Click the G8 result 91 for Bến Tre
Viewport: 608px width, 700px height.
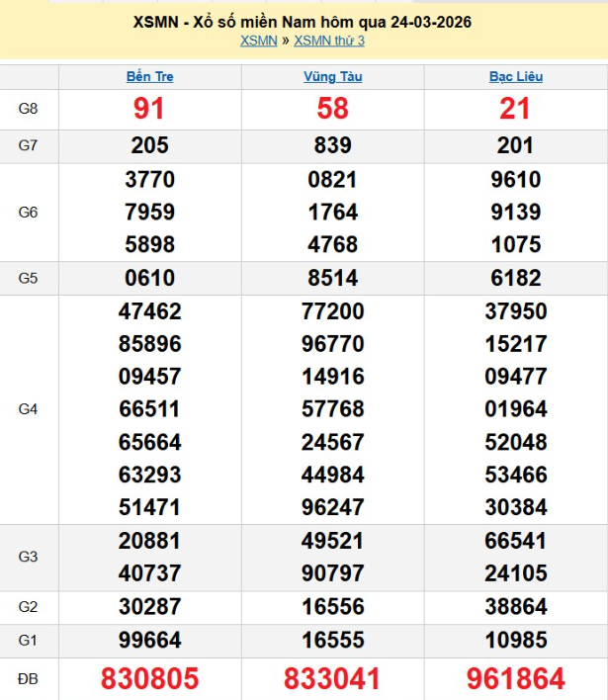coord(149,109)
